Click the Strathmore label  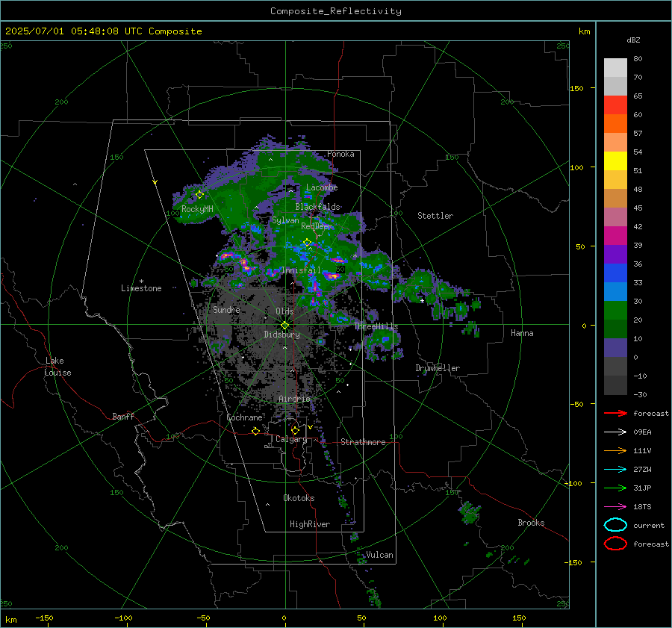363,442
